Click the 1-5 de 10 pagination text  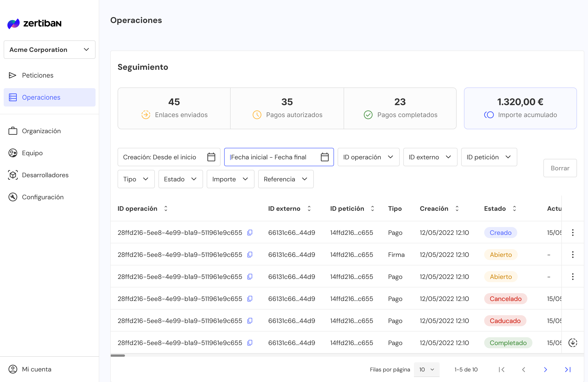click(466, 369)
